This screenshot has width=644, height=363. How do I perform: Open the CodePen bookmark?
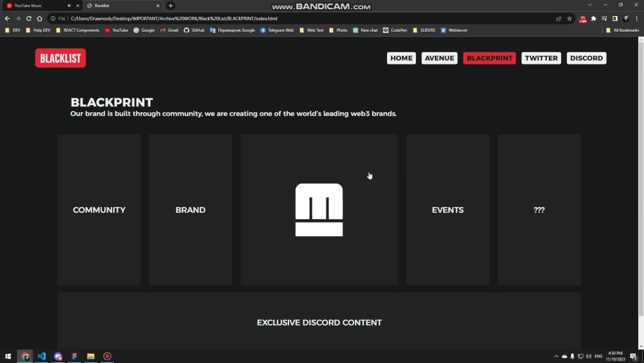pos(395,30)
